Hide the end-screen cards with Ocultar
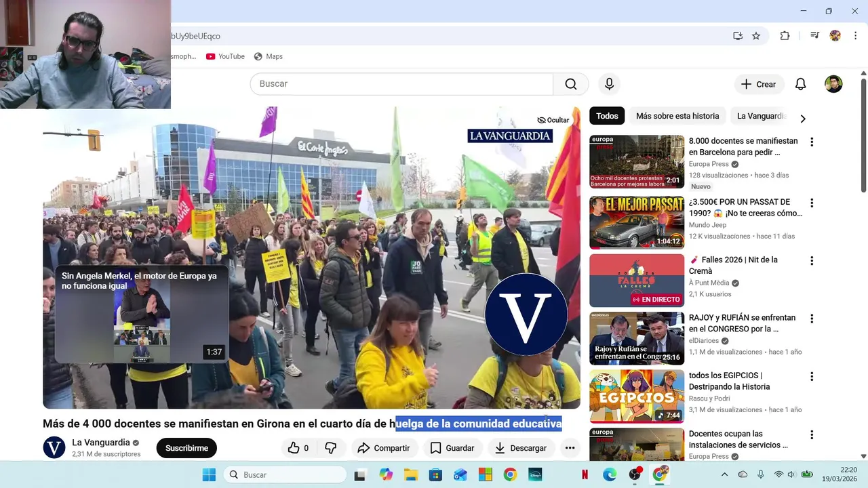868x488 pixels. pos(553,120)
